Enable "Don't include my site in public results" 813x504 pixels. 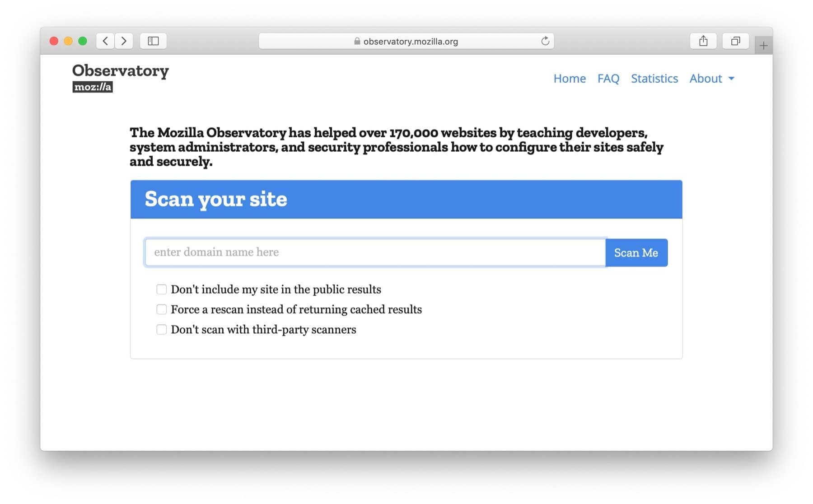161,289
